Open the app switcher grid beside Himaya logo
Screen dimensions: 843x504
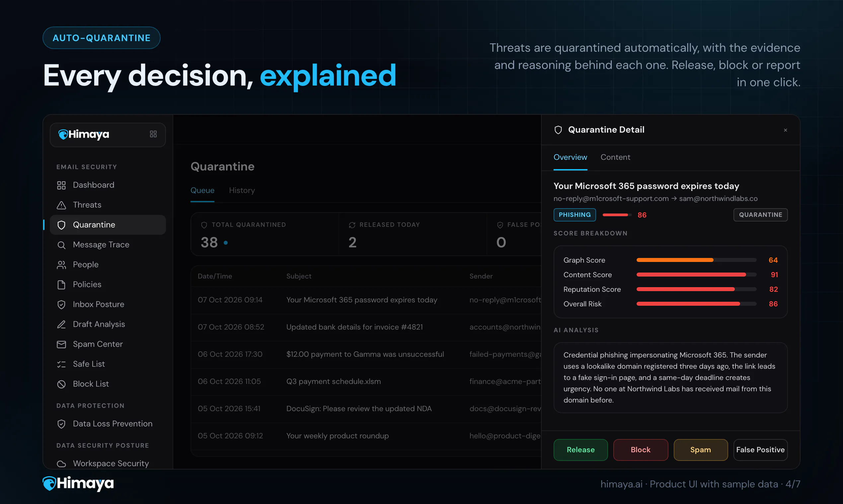click(x=153, y=134)
